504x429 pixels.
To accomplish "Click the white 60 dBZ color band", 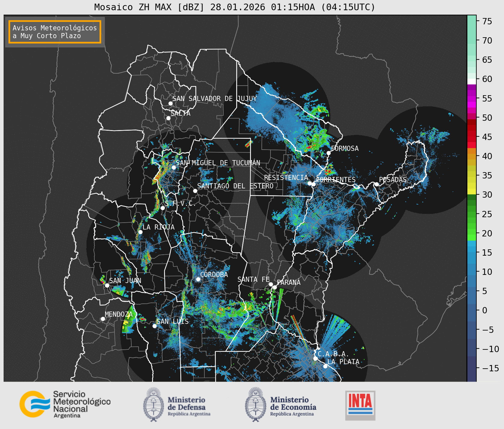I will pos(472,81).
